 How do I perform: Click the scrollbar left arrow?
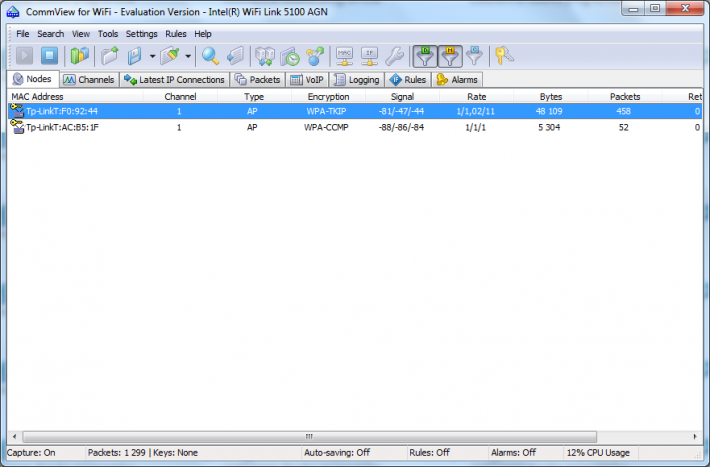[14, 437]
